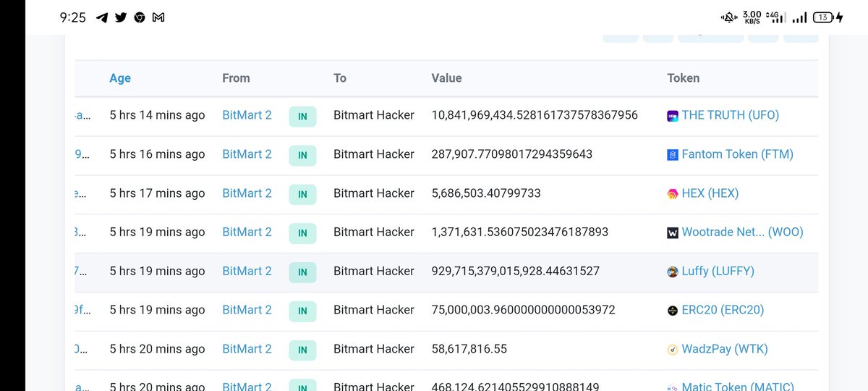
Task: Select value 287,907.77098017294359643
Action: 512,154
